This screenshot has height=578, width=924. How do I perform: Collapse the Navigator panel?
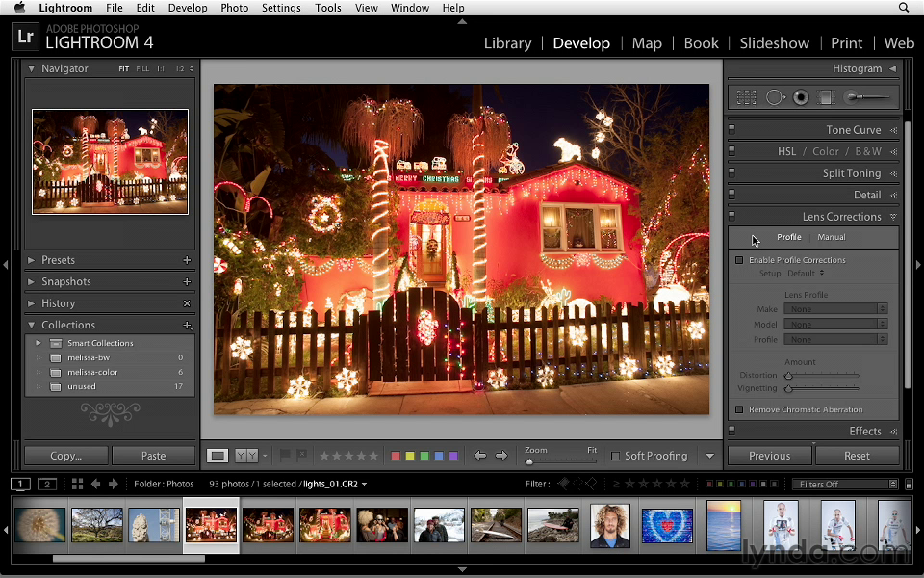coord(31,68)
